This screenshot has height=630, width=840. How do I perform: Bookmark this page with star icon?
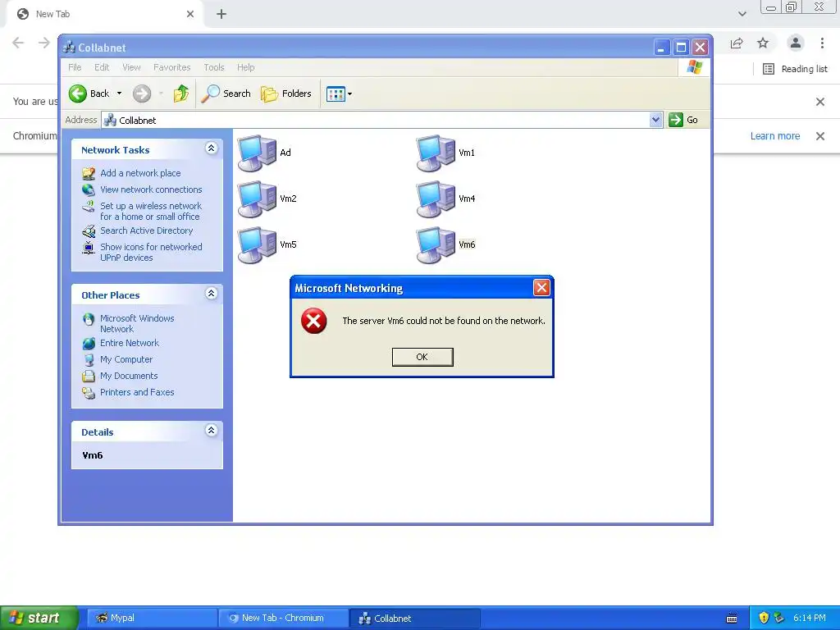tap(763, 43)
